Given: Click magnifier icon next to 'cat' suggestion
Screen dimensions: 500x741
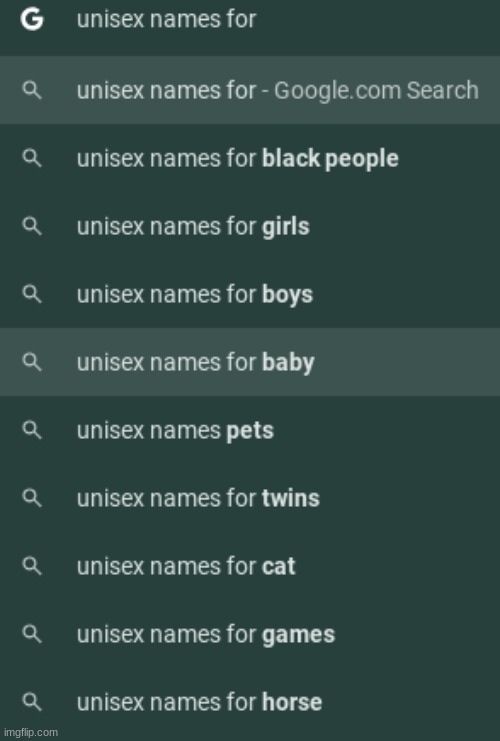Looking at the screenshot, I should pyautogui.click(x=32, y=566).
